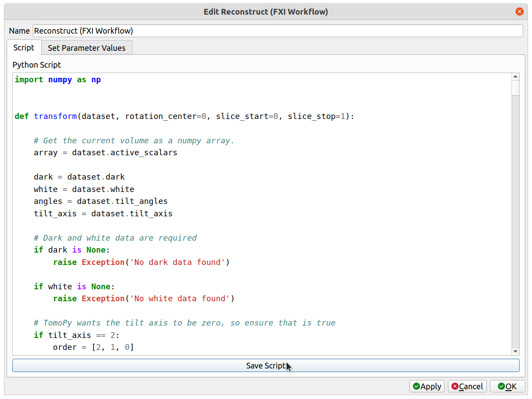Click the red X icon on Cancel
The width and height of the screenshot is (532, 399).
tap(455, 386)
